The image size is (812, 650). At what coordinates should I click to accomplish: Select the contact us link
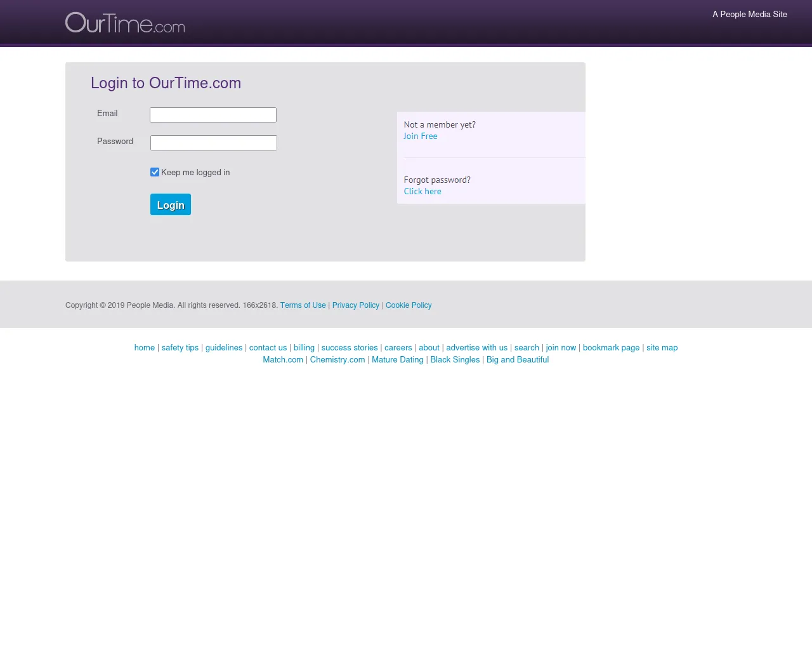click(268, 348)
